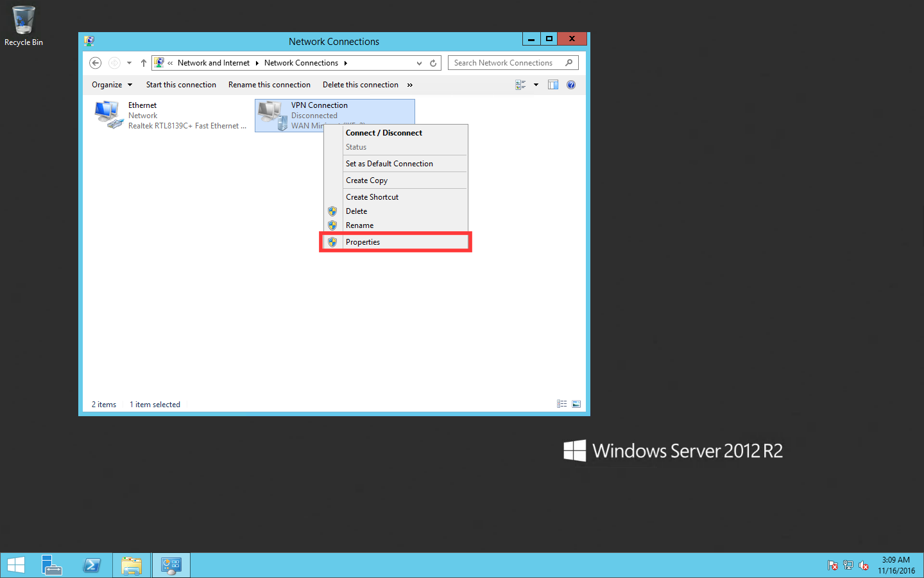The width and height of the screenshot is (924, 578).
Task: Open the address bar history dropdown
Action: 419,63
